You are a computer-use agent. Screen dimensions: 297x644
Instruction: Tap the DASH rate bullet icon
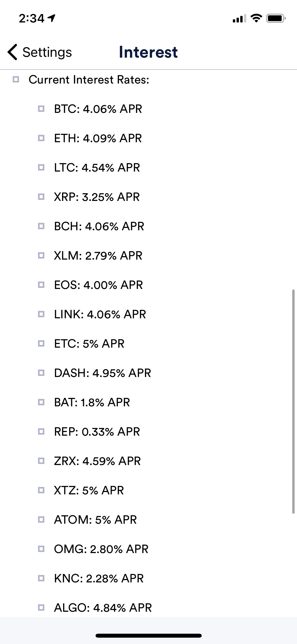pyautogui.click(x=41, y=373)
